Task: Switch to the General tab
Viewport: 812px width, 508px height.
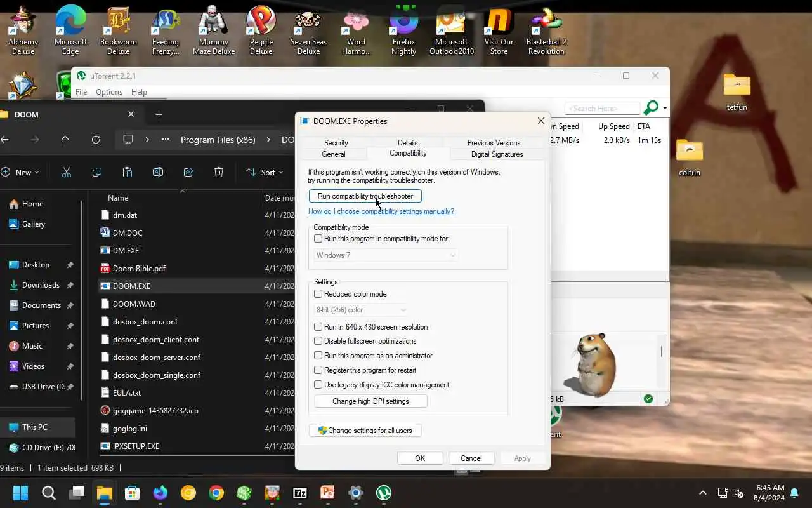Action: tap(334, 154)
